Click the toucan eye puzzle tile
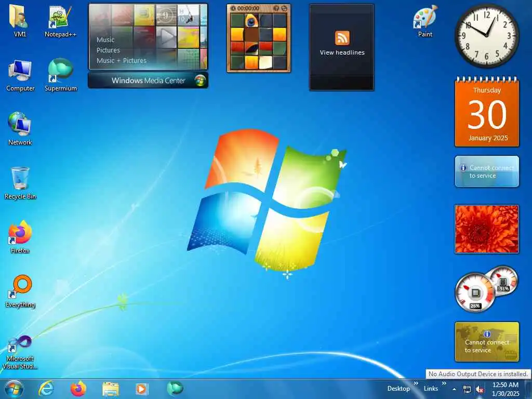The width and height of the screenshot is (532, 399). (x=251, y=20)
